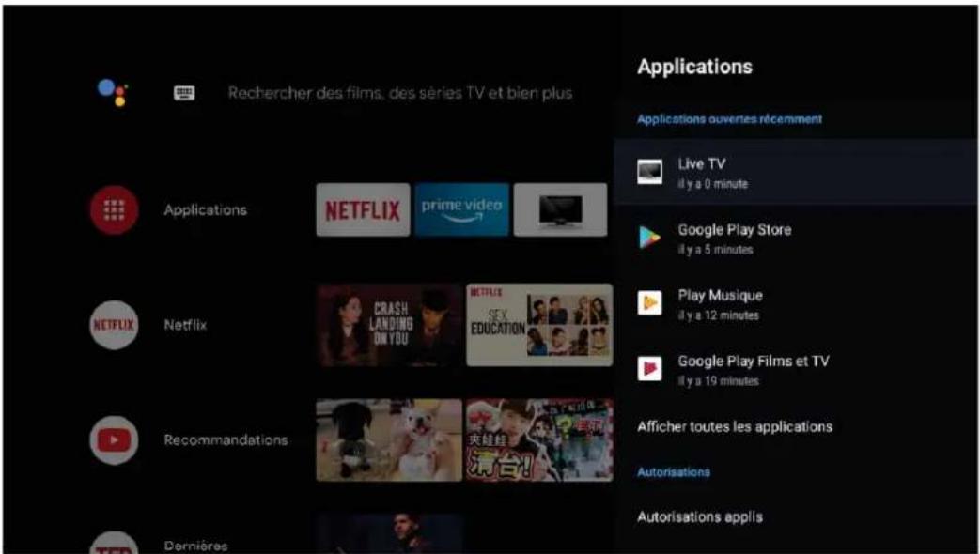Click the Google Play Films et TV icon

(x=649, y=369)
